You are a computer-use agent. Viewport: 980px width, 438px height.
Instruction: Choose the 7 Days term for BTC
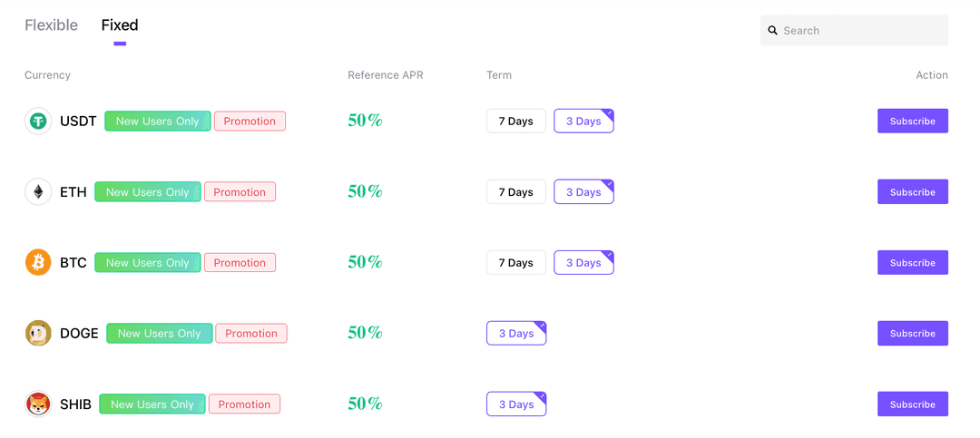pos(515,263)
